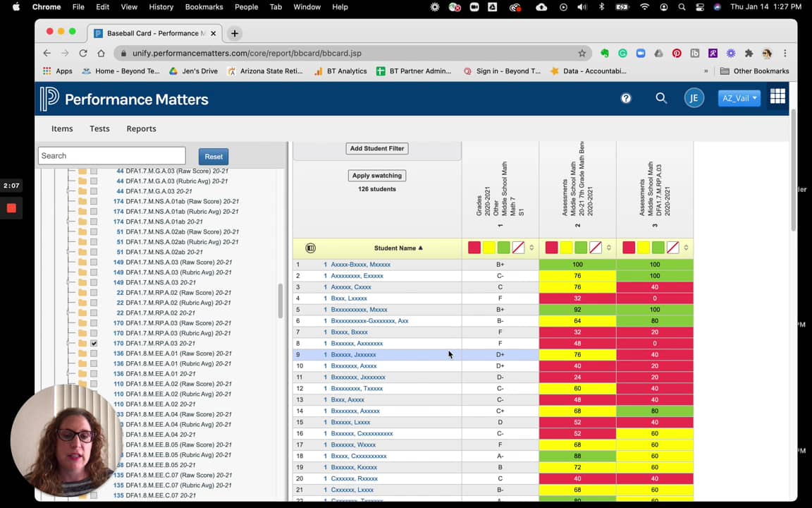Open the AZ_Vail district dropdown
Viewport: 812px width, 508px height.
739,98
